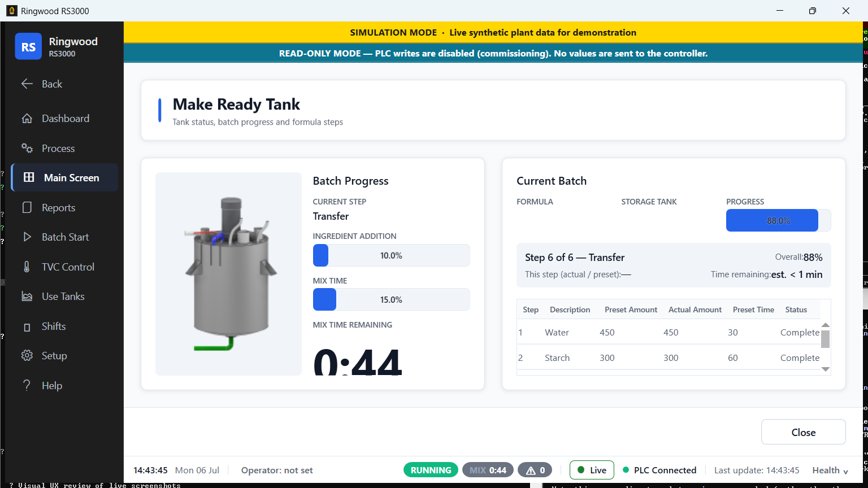
Task: Click the Batch Start play icon
Action: point(27,237)
